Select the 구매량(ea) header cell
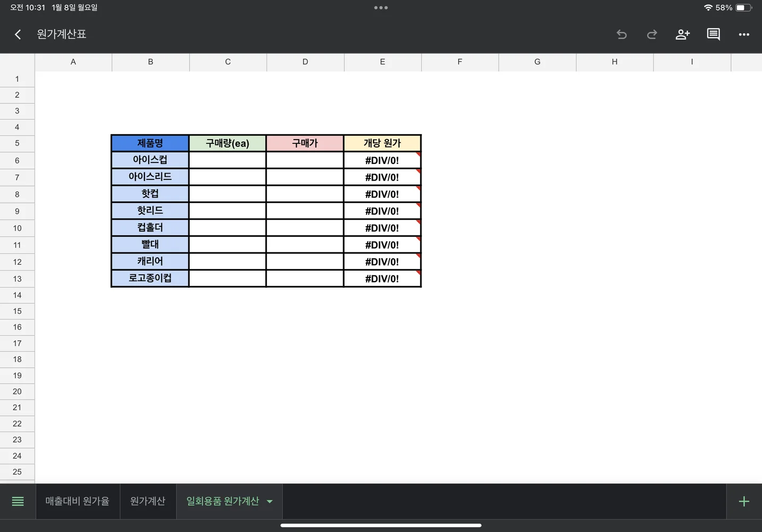This screenshot has height=532, width=762. pyautogui.click(x=228, y=143)
